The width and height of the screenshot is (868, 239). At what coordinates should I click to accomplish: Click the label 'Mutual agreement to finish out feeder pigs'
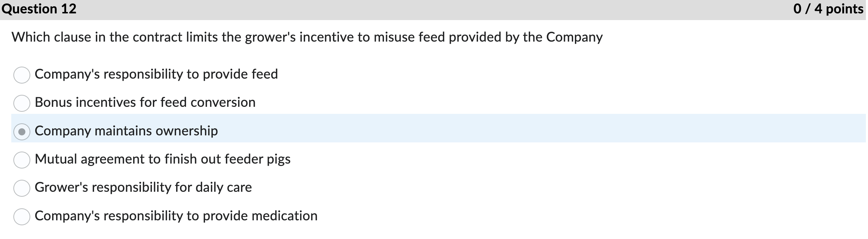pos(163,159)
